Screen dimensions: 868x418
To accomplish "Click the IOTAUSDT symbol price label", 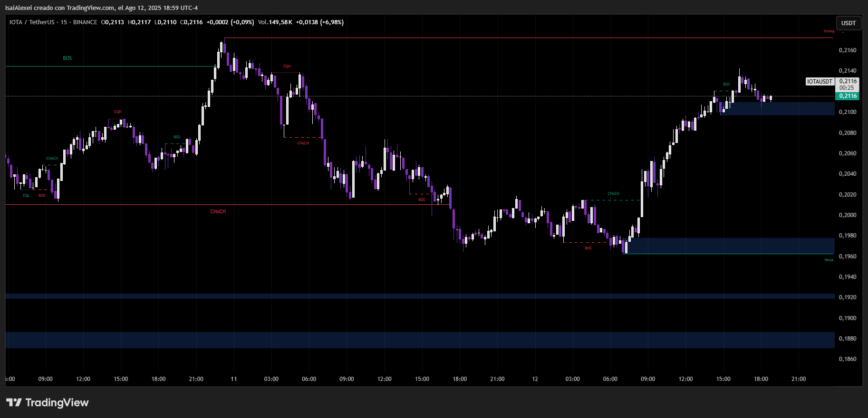I will pyautogui.click(x=820, y=82).
